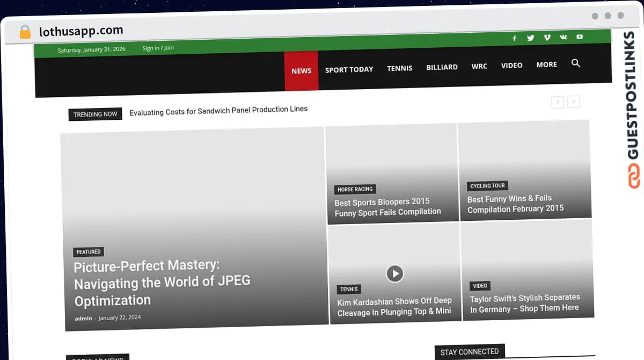Open the Picture-Perfect Mastery featured article

(162, 282)
